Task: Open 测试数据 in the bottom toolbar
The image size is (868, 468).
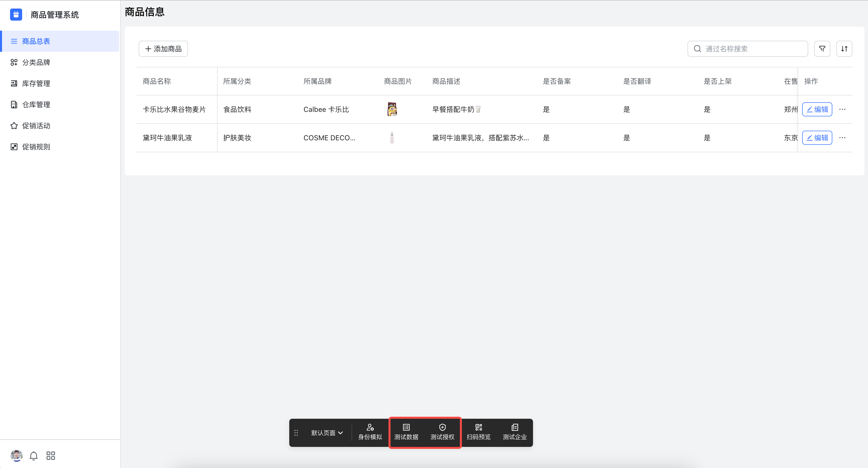Action: pyautogui.click(x=406, y=432)
